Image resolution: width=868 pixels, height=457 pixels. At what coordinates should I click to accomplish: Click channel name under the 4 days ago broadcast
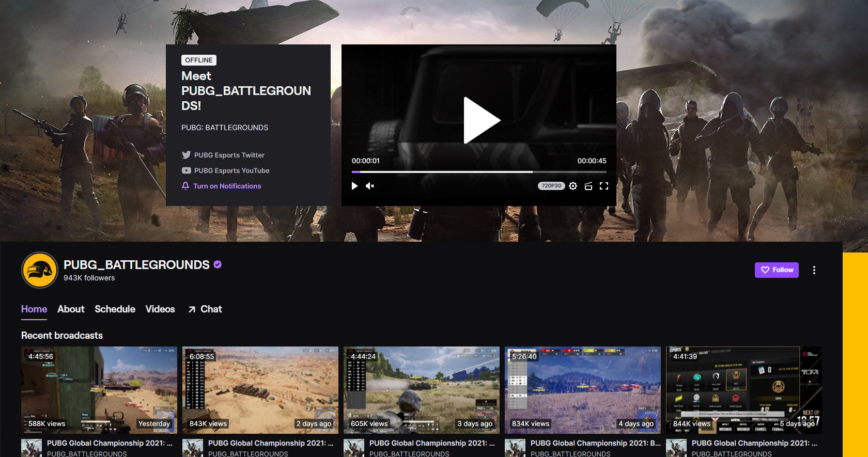[570, 453]
